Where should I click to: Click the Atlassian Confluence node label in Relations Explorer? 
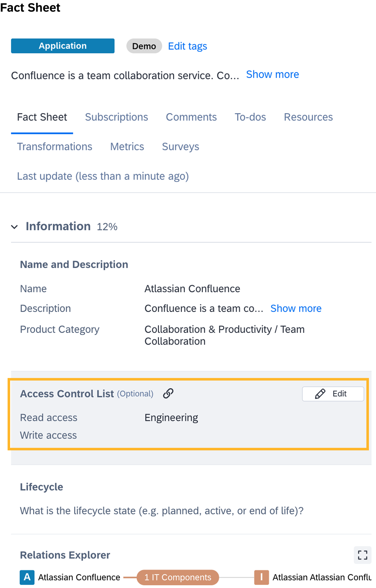click(x=79, y=577)
